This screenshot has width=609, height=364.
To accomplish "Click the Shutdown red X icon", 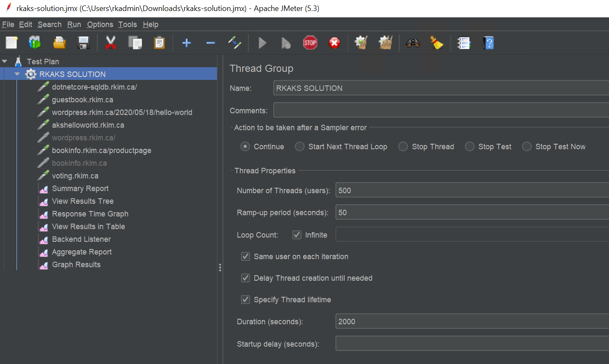I will (x=334, y=43).
